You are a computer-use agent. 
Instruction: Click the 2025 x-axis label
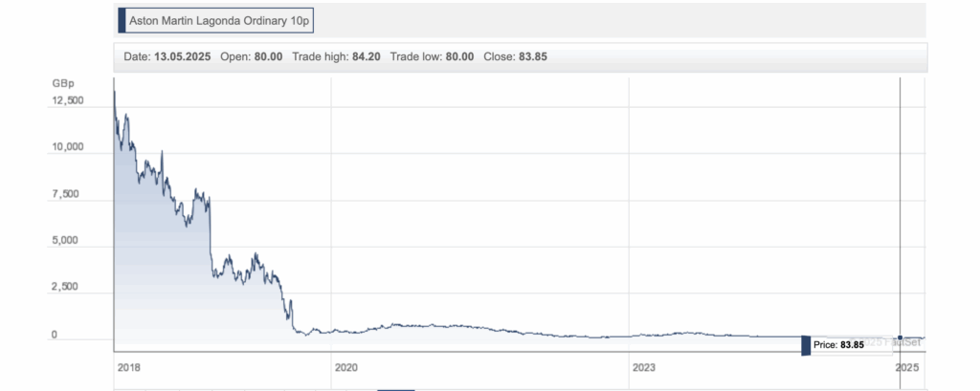pos(906,368)
